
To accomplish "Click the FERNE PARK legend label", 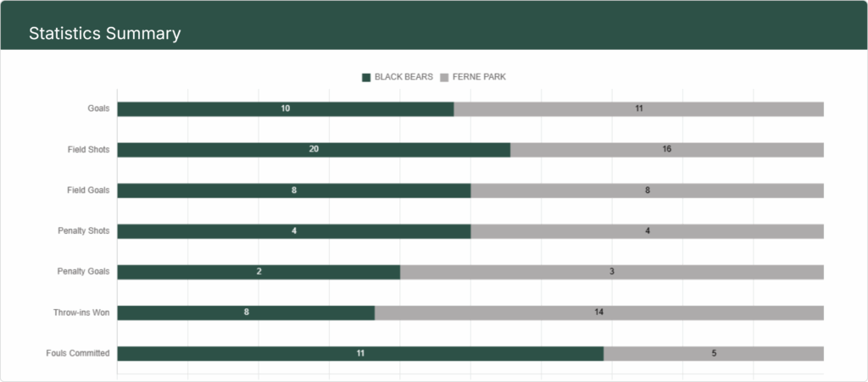I will point(480,77).
